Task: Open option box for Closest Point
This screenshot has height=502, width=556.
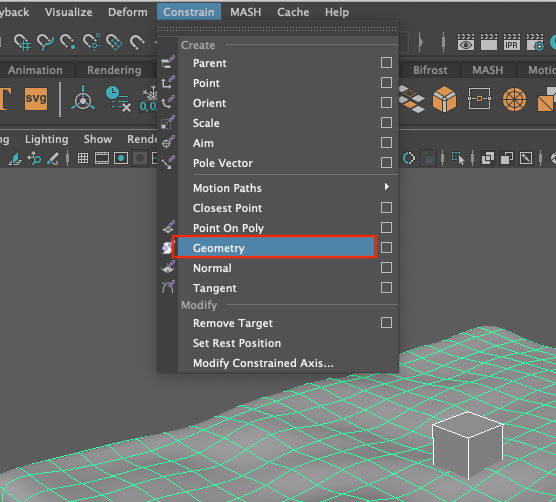Action: 386,207
